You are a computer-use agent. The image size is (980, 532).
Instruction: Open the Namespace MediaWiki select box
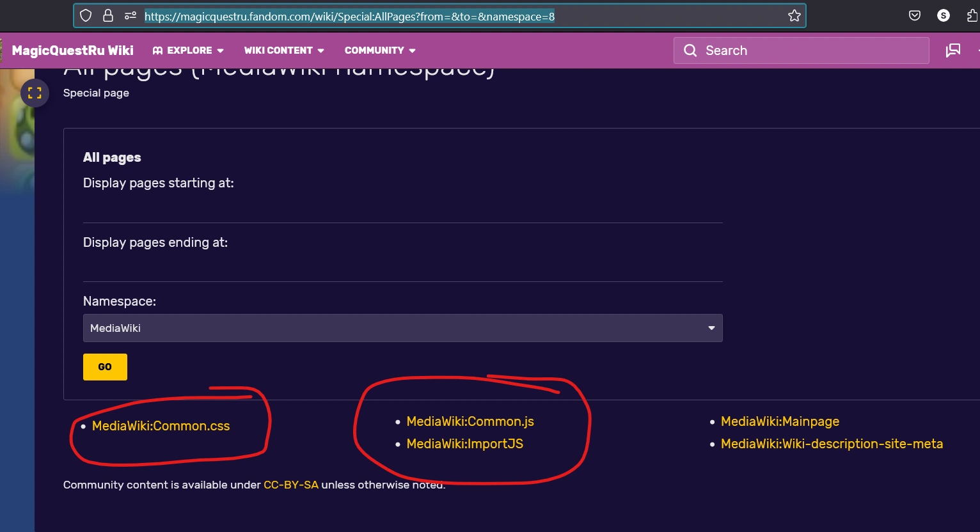pos(402,328)
